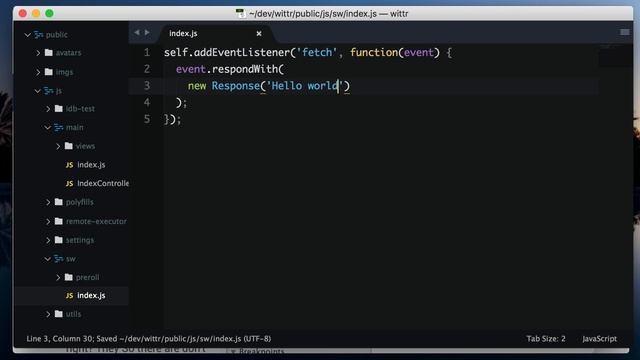Image resolution: width=640 pixels, height=360 pixels.
Task: Click the idb-test folder icon
Action: [x=59, y=109]
